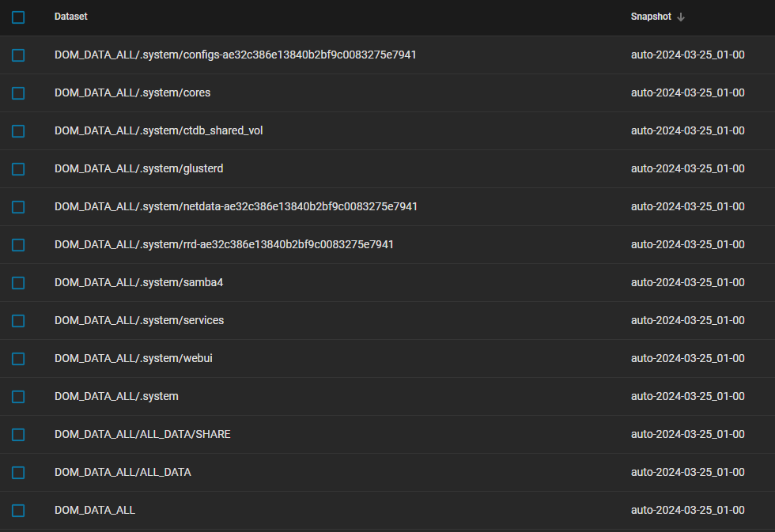This screenshot has width=775, height=532.
Task: Sort by the Snapshot column header
Action: 651,17
